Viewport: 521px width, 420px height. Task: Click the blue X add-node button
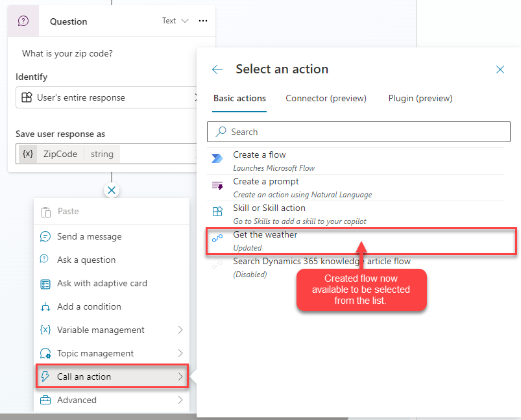coord(112,190)
